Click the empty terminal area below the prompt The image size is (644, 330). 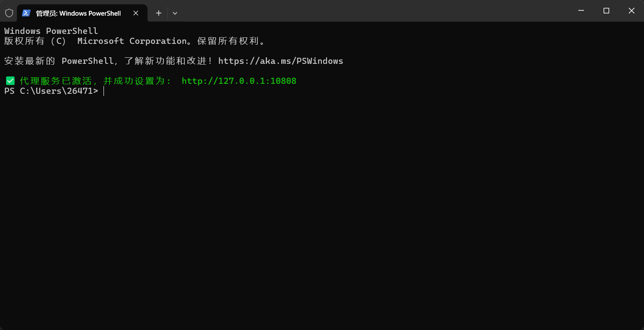322,208
